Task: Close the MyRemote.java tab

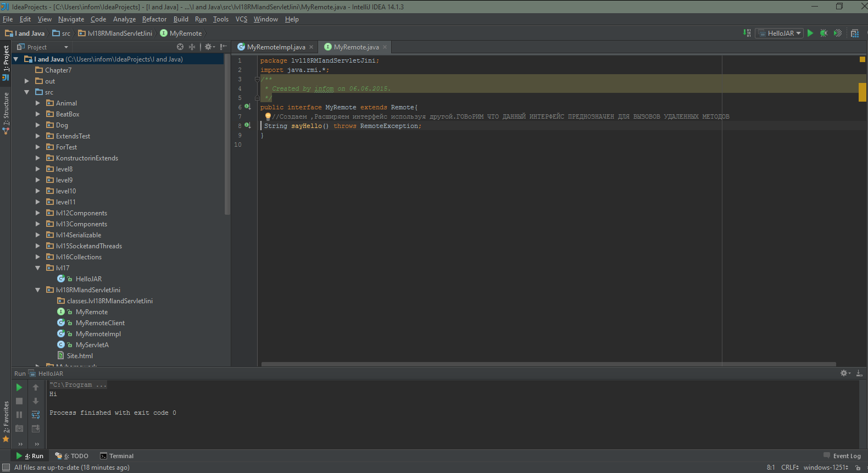Action: click(x=385, y=47)
